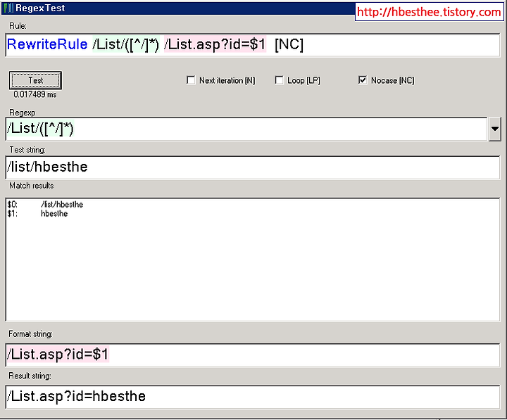Uncheck the Nocase [NC] checkbox
This screenshot has height=420, width=507.
click(x=363, y=80)
